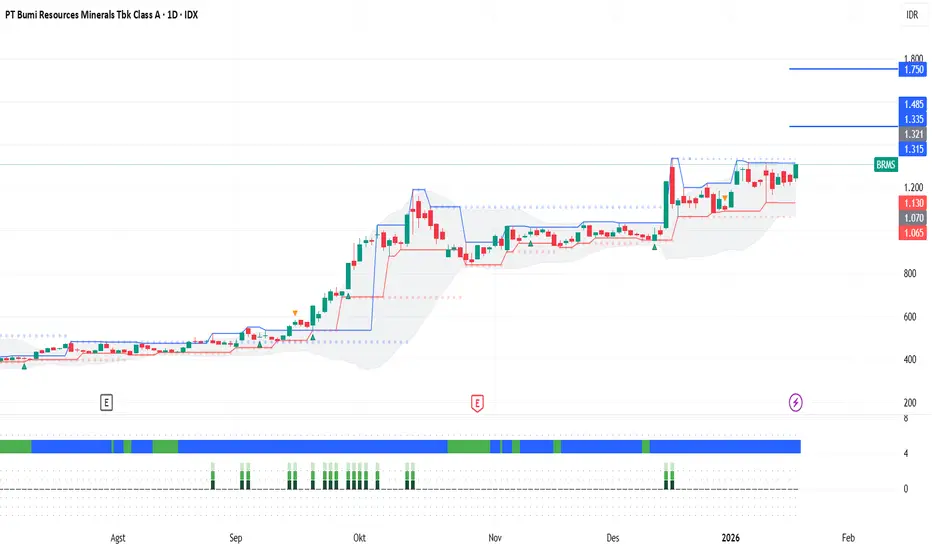
Task: Open the black earnings E marker near Agst
Action: pos(106,403)
